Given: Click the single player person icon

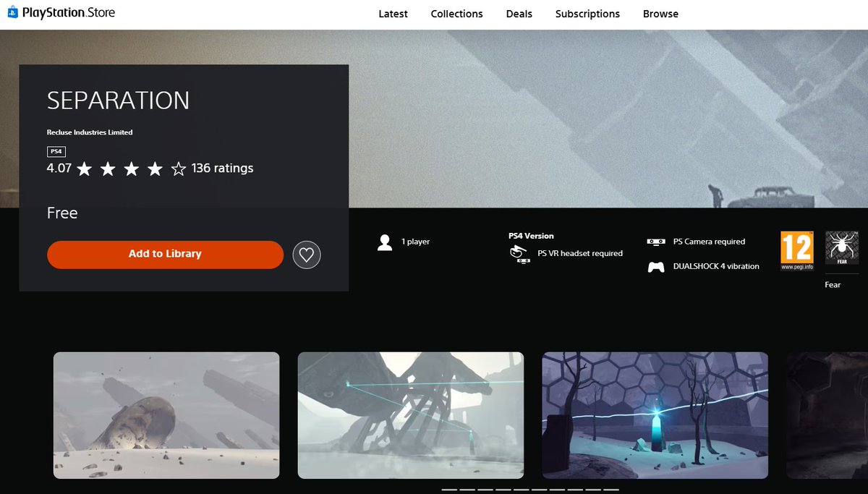Looking at the screenshot, I should tap(385, 242).
